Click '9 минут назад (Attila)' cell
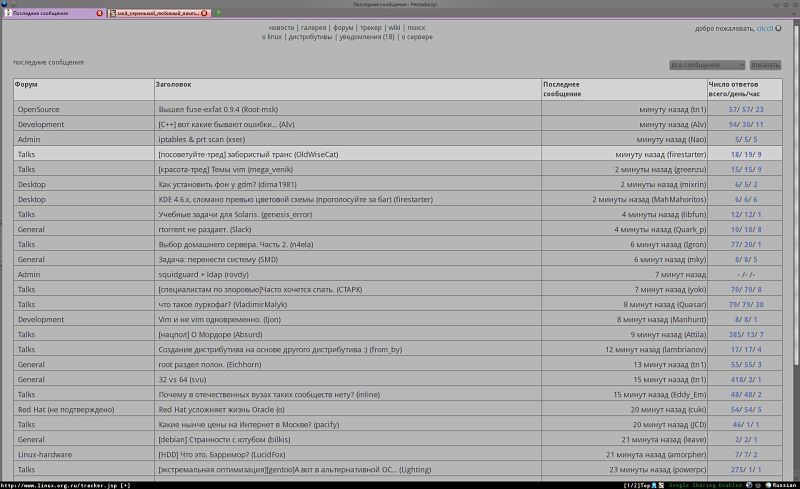This screenshot has height=489, width=800. pyautogui.click(x=624, y=334)
